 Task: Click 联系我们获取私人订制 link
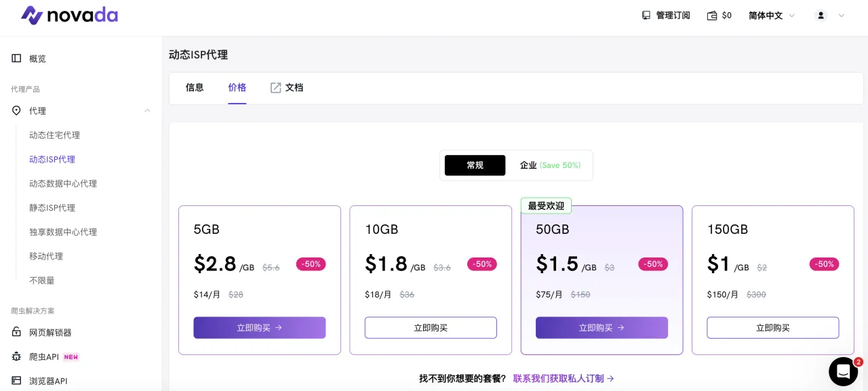(564, 378)
